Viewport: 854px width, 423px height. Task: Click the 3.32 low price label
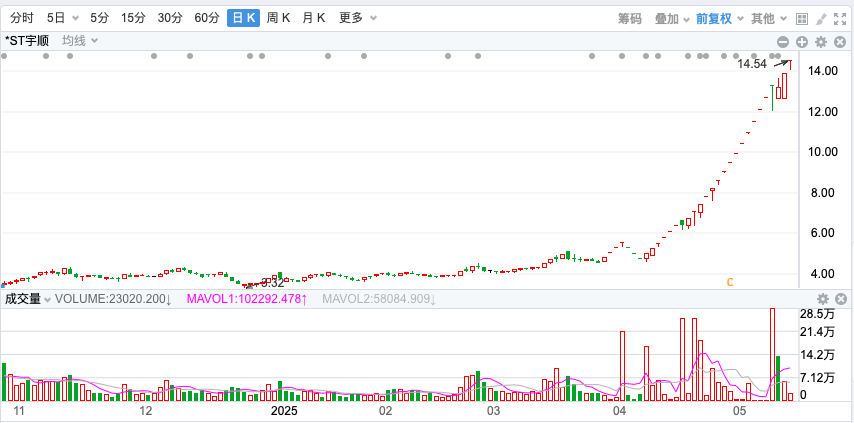pos(273,283)
